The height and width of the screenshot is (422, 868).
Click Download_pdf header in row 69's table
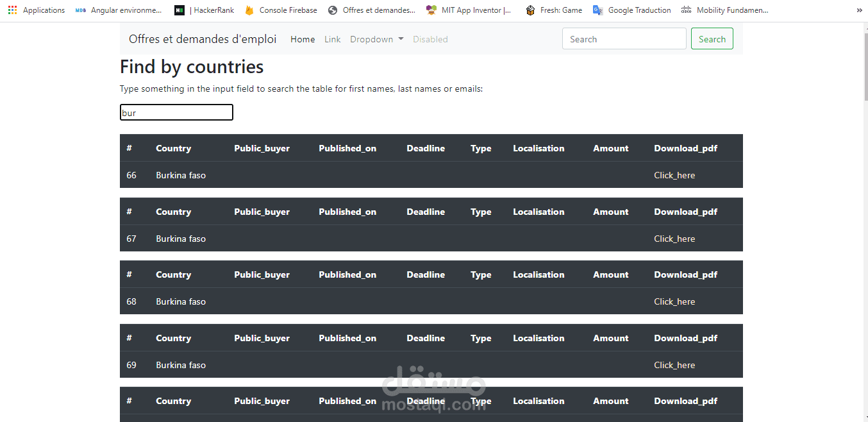tap(685, 338)
